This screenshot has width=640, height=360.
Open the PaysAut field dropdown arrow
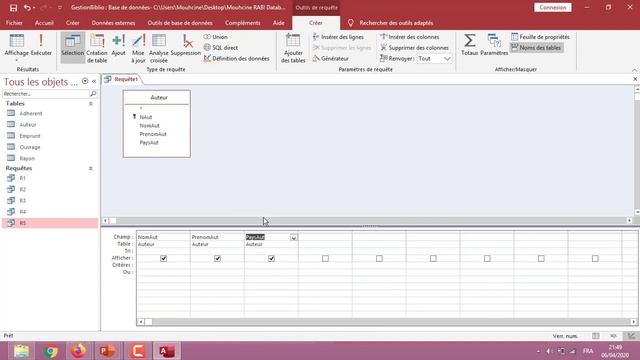[293, 237]
